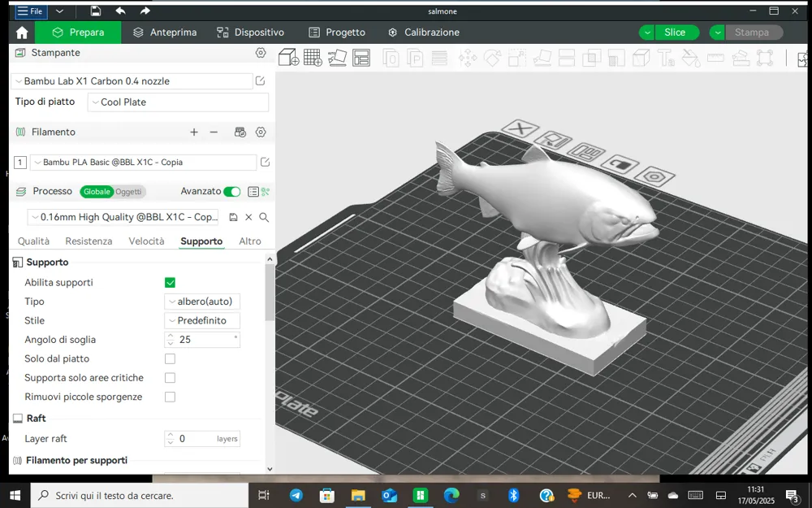The image size is (812, 508).
Task: Open the Tipo albero(auto) dropdown
Action: pyautogui.click(x=202, y=302)
